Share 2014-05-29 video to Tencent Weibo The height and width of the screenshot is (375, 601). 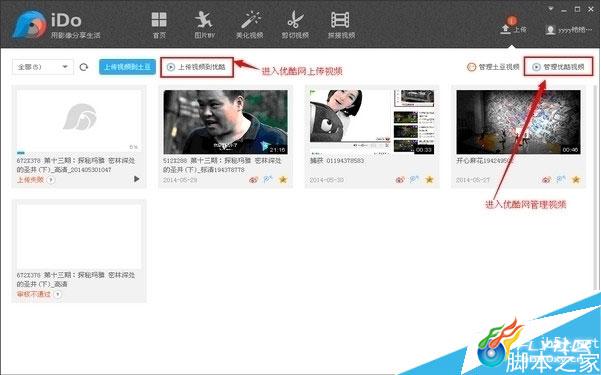268,179
